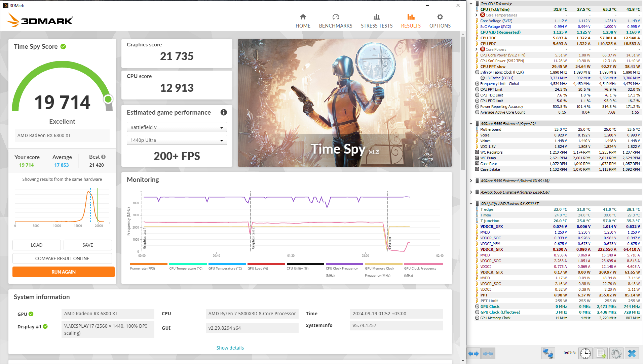Start HWiNFO logging with the spreadsheet icon
643x364 pixels.
(601, 354)
